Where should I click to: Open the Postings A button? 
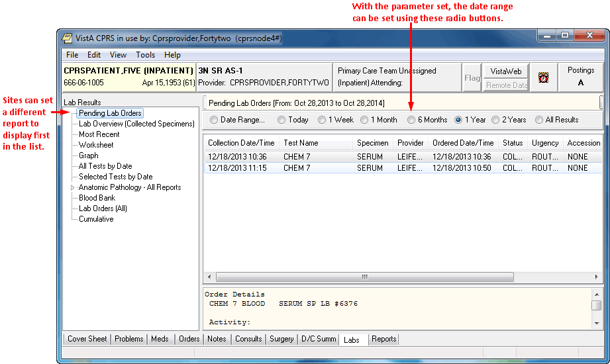(580, 77)
